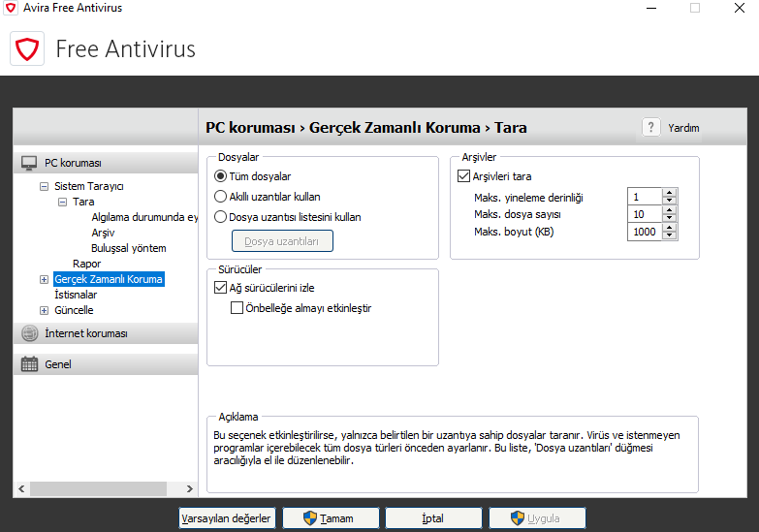759x532 pixels.
Task: Click the sidebar scroll right arrow
Action: (x=190, y=489)
